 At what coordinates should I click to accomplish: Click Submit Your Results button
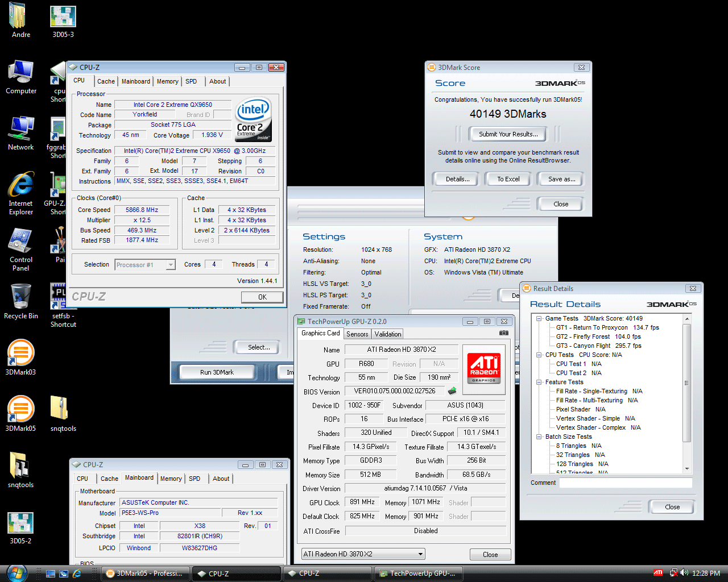507,134
